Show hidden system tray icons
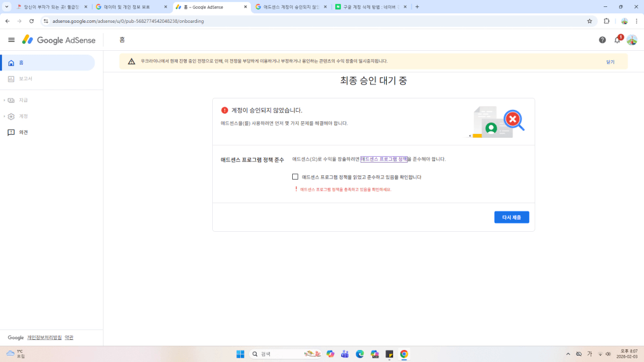This screenshot has width=644, height=362. coord(568,354)
